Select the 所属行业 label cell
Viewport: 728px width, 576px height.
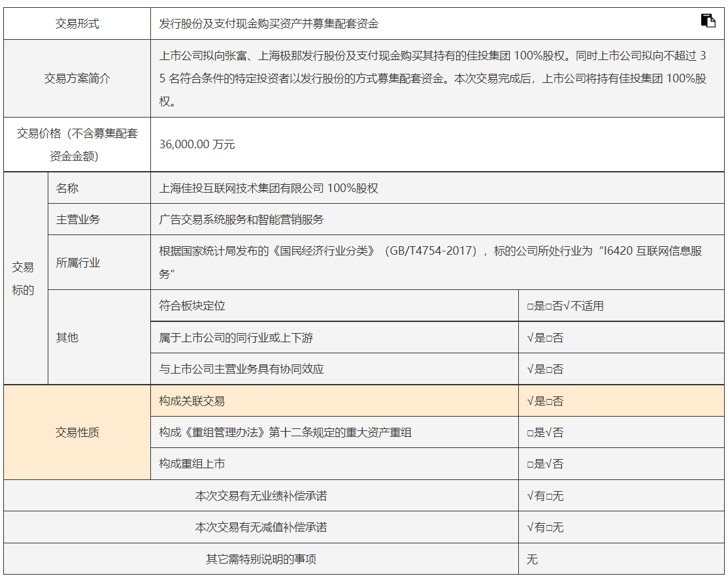click(x=99, y=263)
